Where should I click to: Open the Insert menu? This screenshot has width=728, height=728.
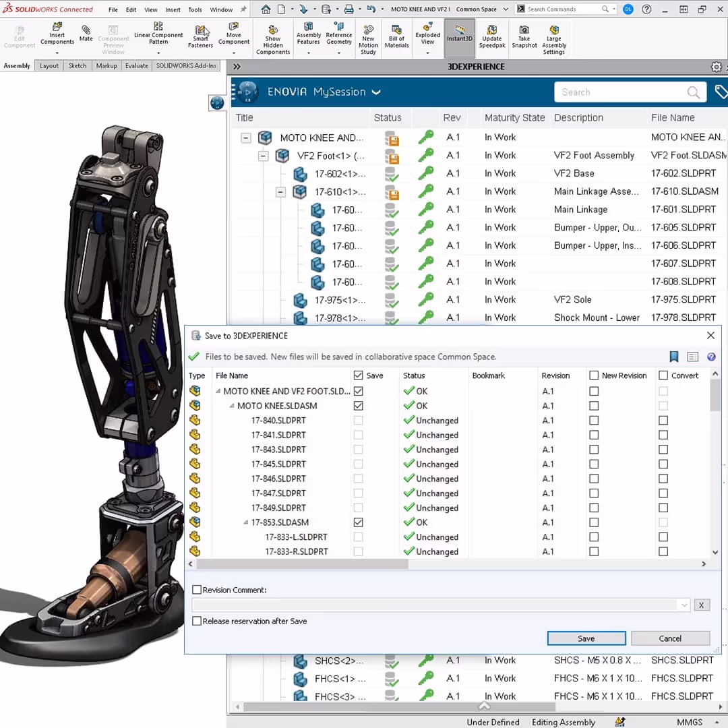(x=173, y=9)
